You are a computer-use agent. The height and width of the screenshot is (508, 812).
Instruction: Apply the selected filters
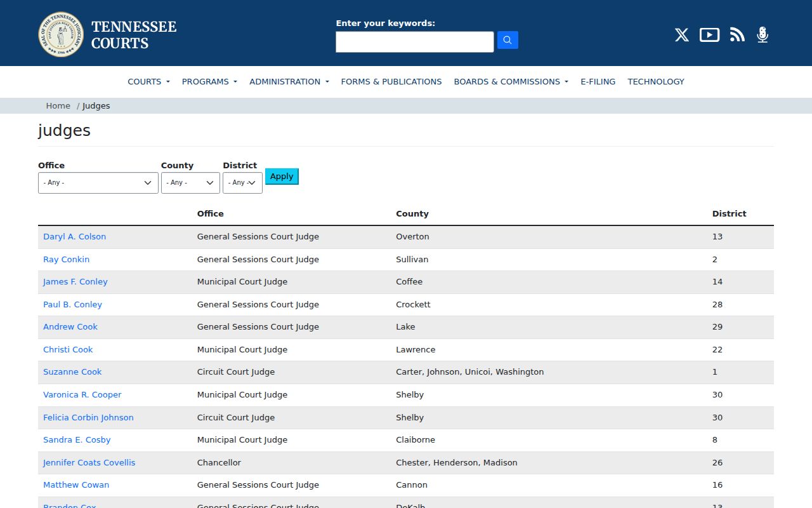tap(282, 177)
